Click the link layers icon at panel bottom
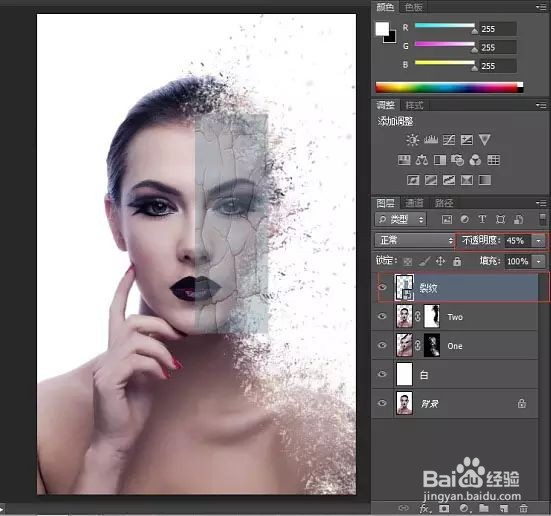The height and width of the screenshot is (516, 551). 404,508
